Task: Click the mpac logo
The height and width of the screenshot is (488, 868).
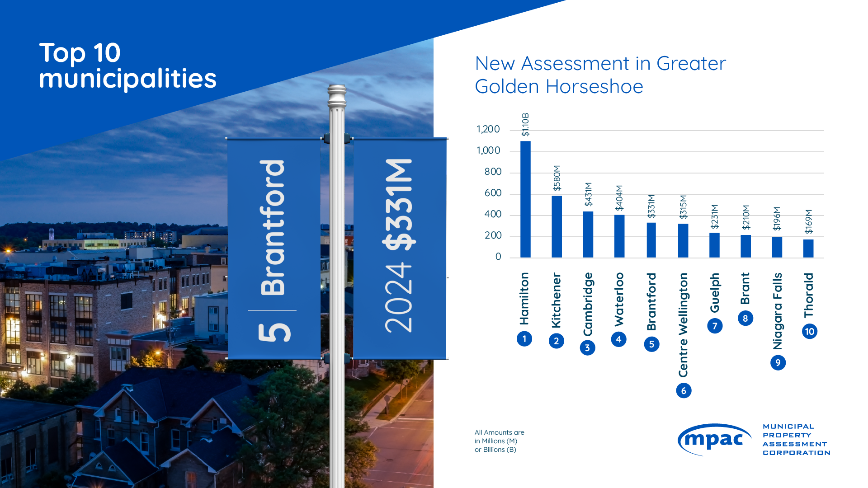Action: [x=714, y=440]
